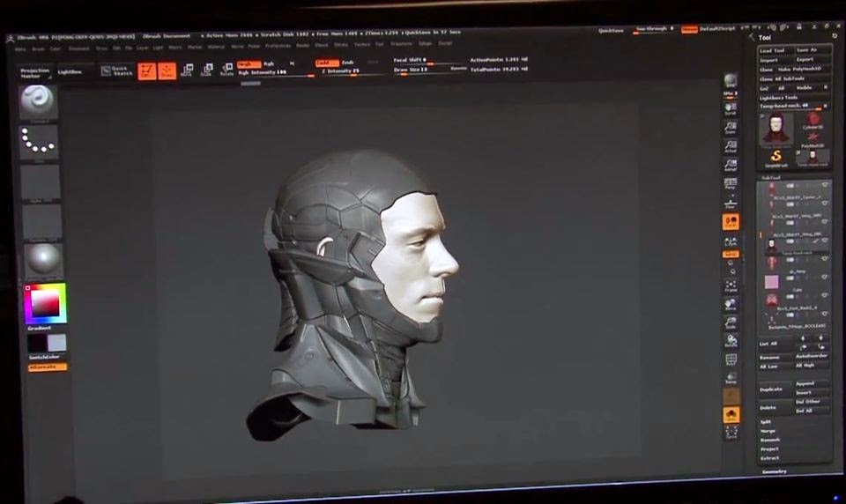Enable Zadd sculpt mode
The height and width of the screenshot is (504, 846).
point(326,63)
